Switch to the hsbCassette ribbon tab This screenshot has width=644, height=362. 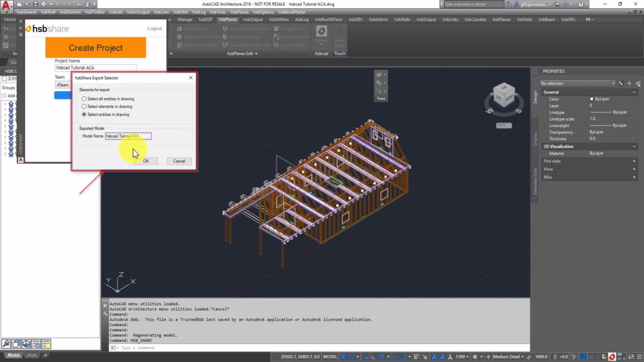(475, 19)
